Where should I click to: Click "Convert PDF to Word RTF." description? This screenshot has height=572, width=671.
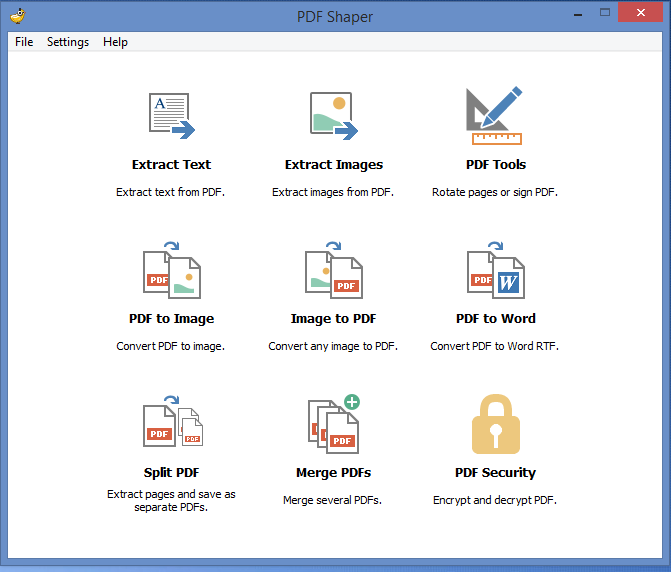[x=495, y=346]
